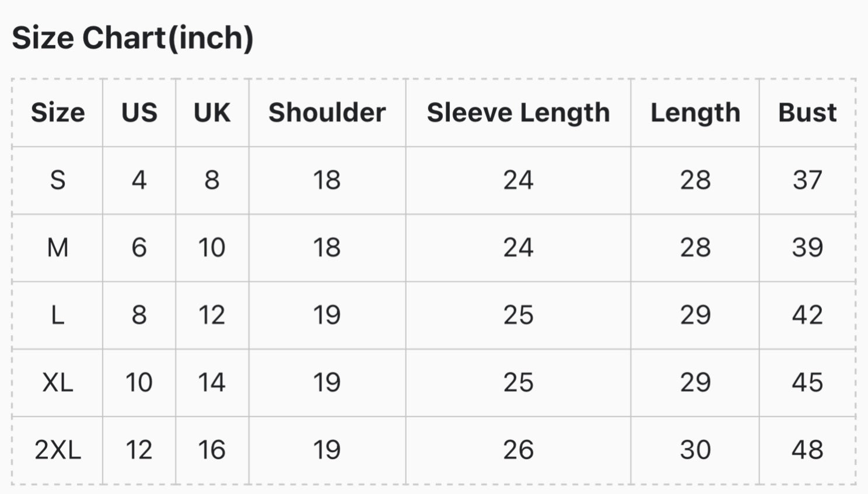Select length value 30 in 2XL row
868x494 pixels.
pyautogui.click(x=695, y=450)
